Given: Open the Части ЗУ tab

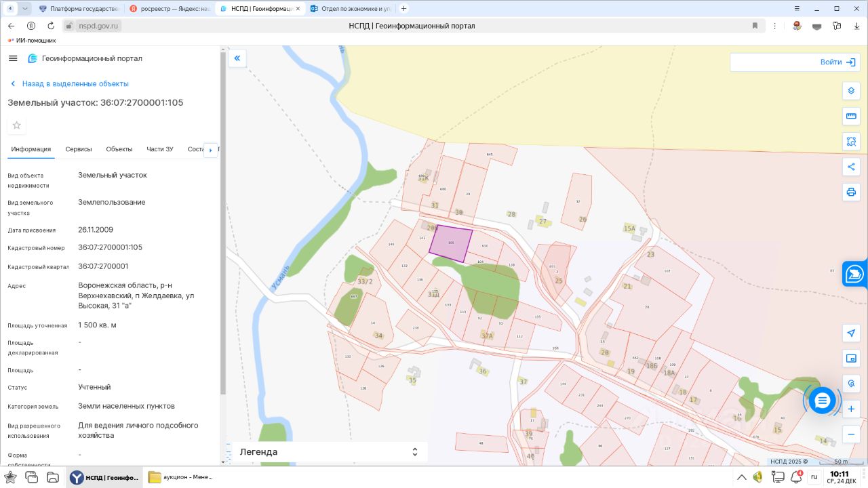Looking at the screenshot, I should coord(159,149).
